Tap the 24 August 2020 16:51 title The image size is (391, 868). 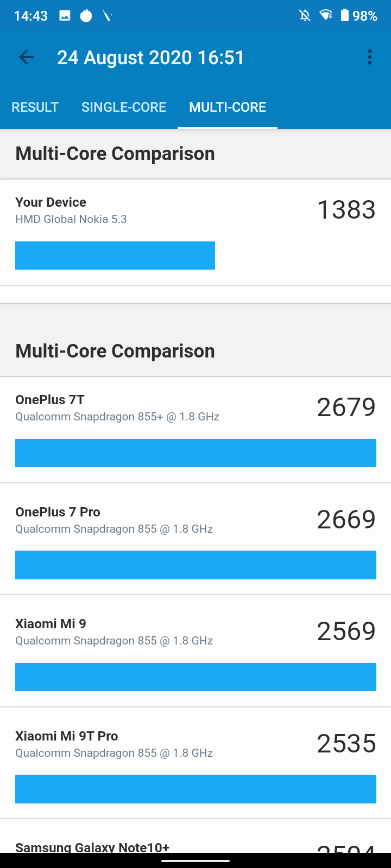151,58
